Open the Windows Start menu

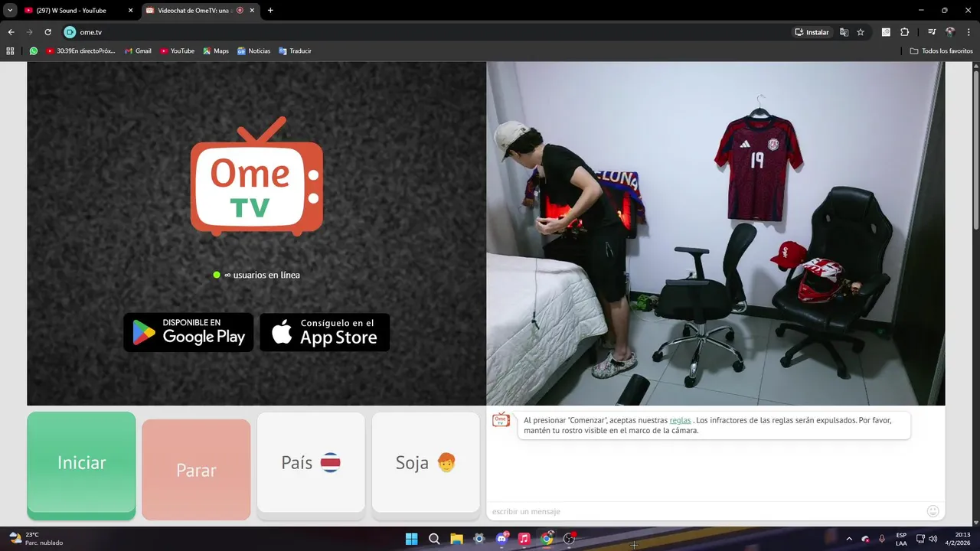click(x=411, y=539)
